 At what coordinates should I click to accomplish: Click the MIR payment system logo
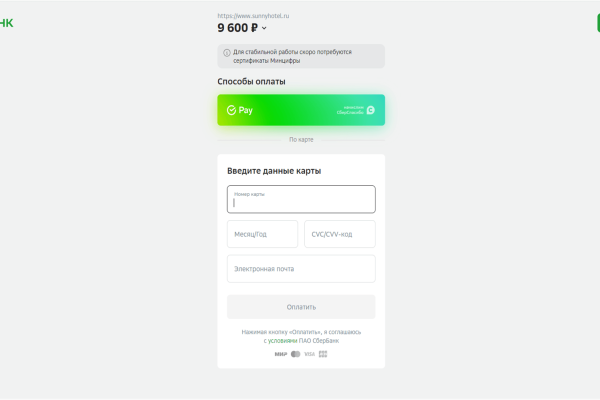280,353
